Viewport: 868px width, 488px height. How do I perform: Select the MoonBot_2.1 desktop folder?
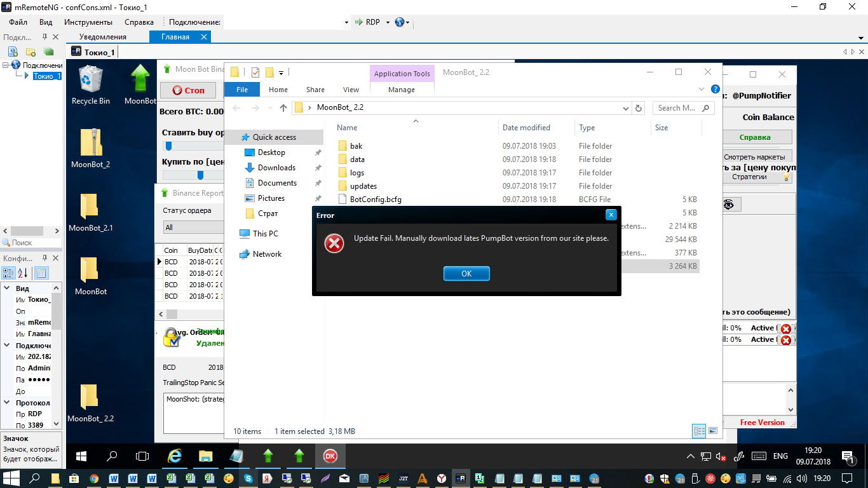(91, 212)
